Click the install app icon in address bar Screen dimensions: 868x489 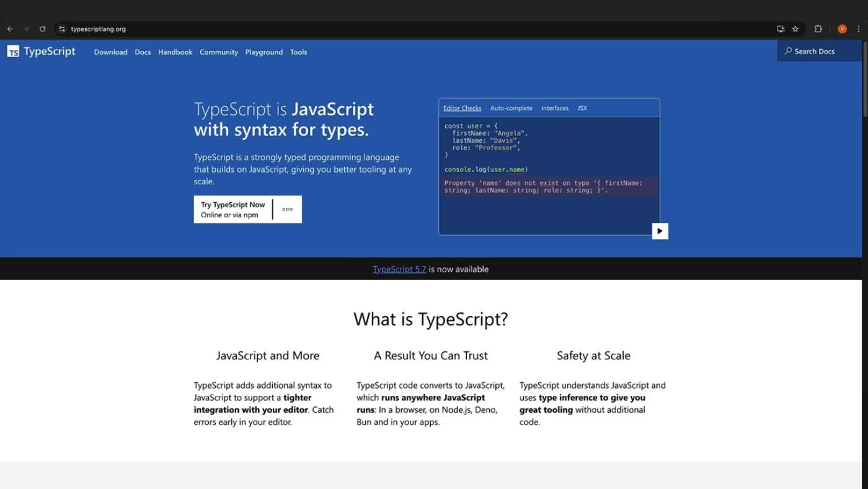tap(781, 29)
